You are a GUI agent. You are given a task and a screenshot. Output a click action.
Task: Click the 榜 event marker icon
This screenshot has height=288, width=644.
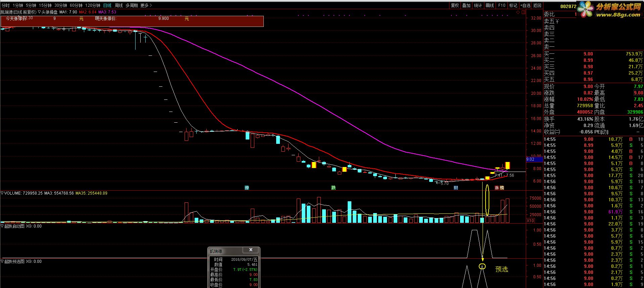tap(502, 188)
